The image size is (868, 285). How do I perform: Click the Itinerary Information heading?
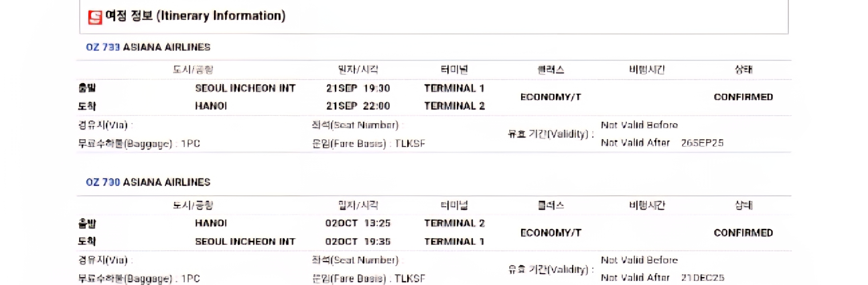click(196, 16)
